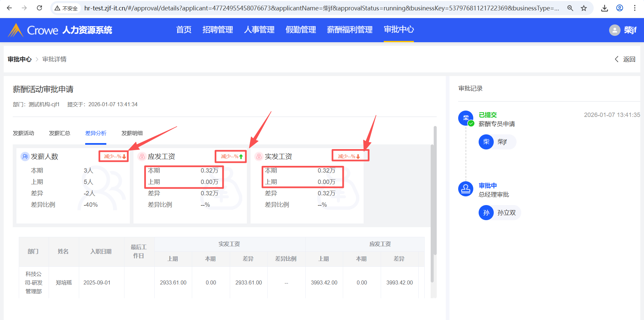Click the 差异比例 column header
This screenshot has height=320, width=644.
(x=286, y=259)
